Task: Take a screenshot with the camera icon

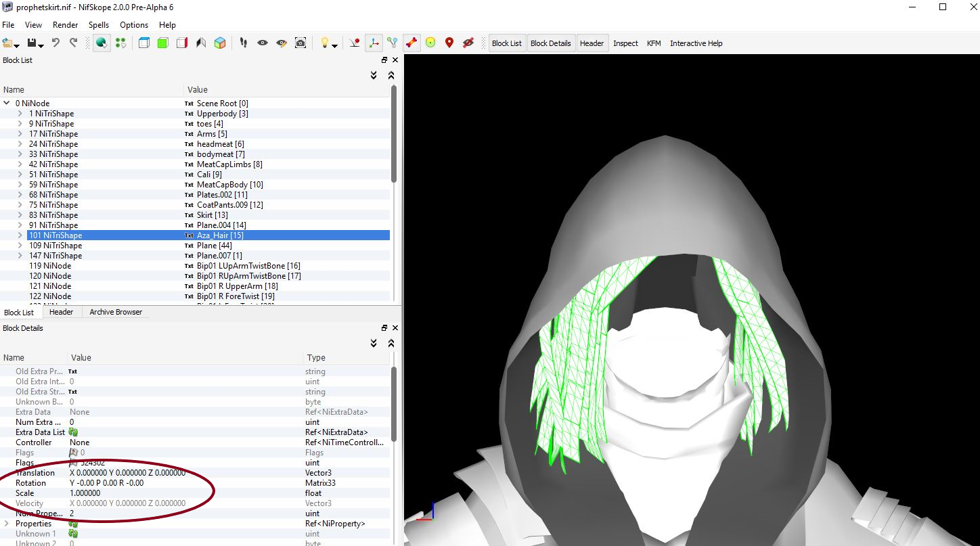Action: 300,43
